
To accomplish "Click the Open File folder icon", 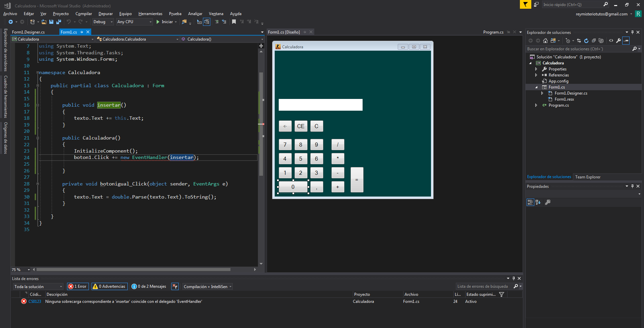I will tap(44, 22).
